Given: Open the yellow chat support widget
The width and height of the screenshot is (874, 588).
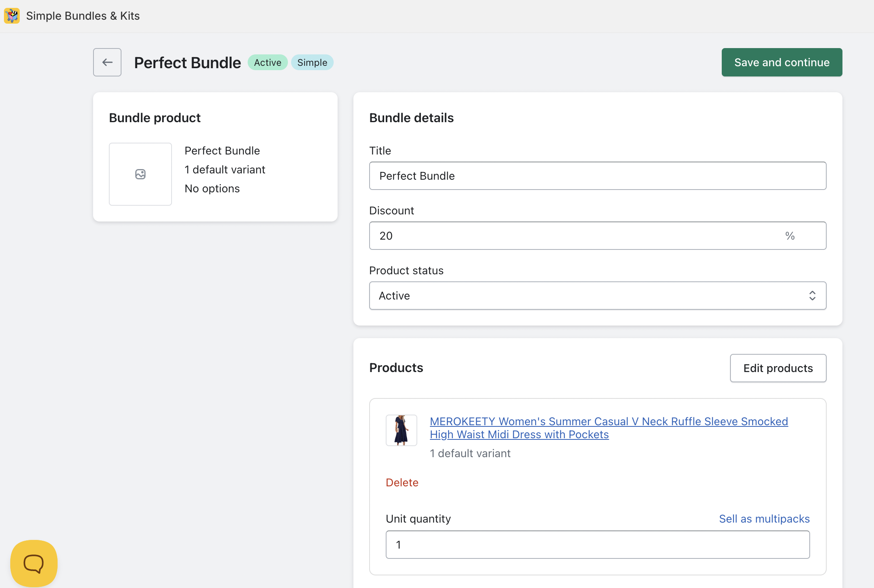Looking at the screenshot, I should point(34,563).
